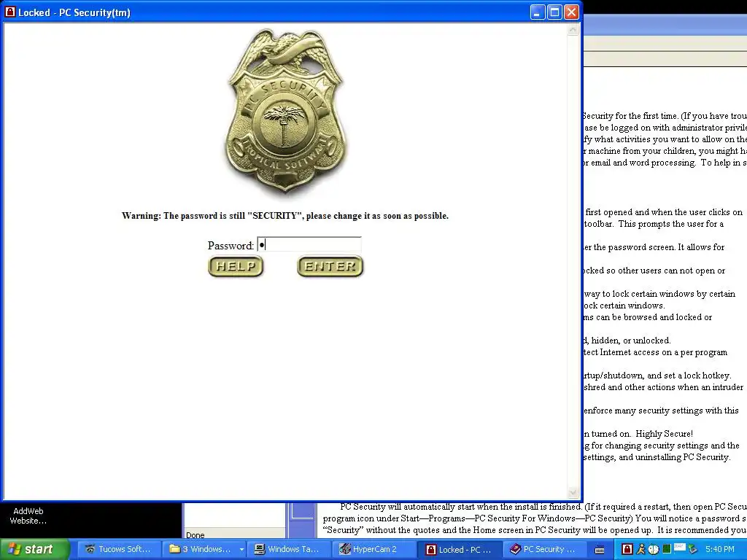Click the white memory counter tray icon

click(679, 547)
